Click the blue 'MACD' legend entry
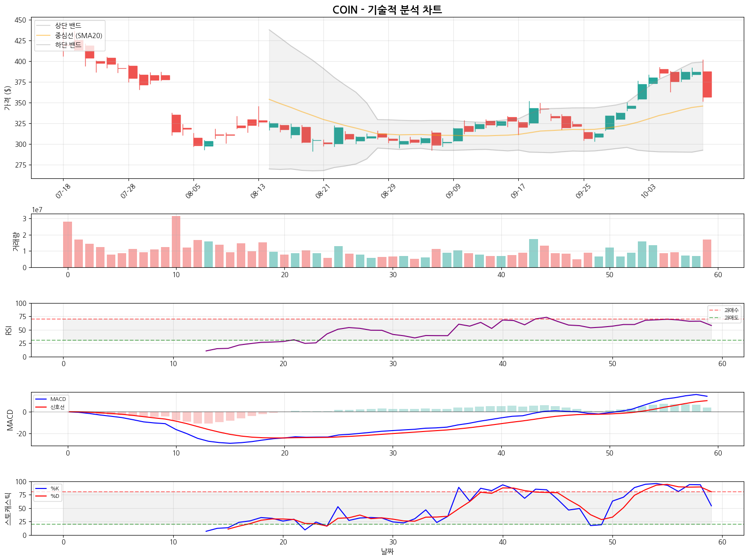 58,399
